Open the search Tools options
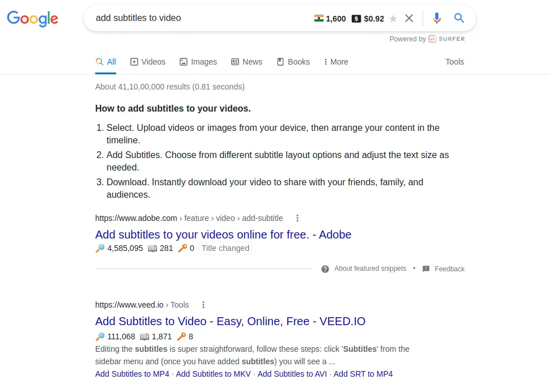This screenshot has width=549, height=392. click(x=454, y=62)
